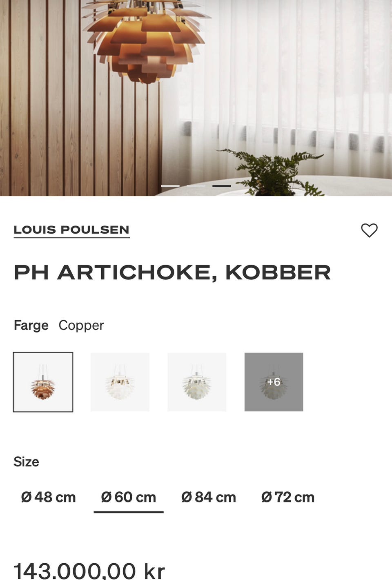Image resolution: width=392 pixels, height=580 pixels.
Task: Click the 143.000,00 kr price
Action: (89, 571)
